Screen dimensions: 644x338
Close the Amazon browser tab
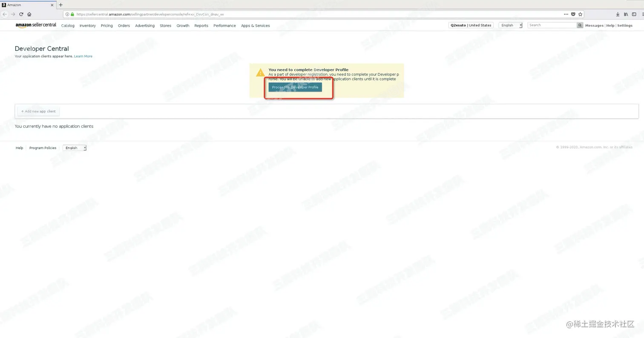coord(52,5)
